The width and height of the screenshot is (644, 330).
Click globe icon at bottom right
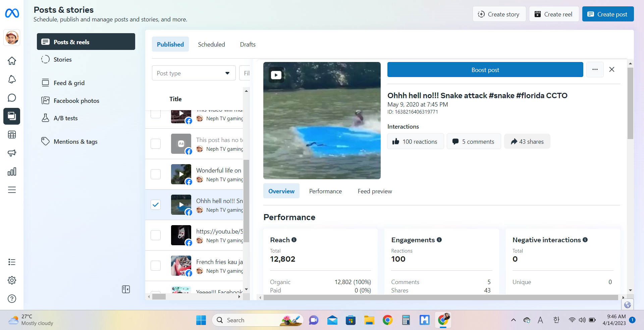pyautogui.click(x=628, y=305)
